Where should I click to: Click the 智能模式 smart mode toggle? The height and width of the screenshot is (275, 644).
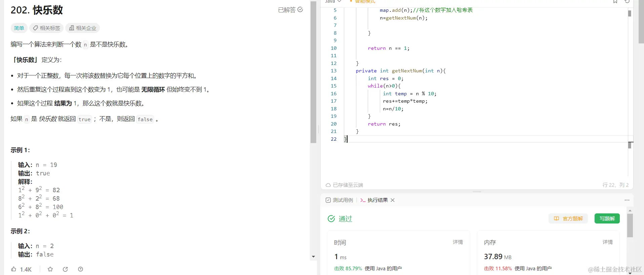(363, 2)
